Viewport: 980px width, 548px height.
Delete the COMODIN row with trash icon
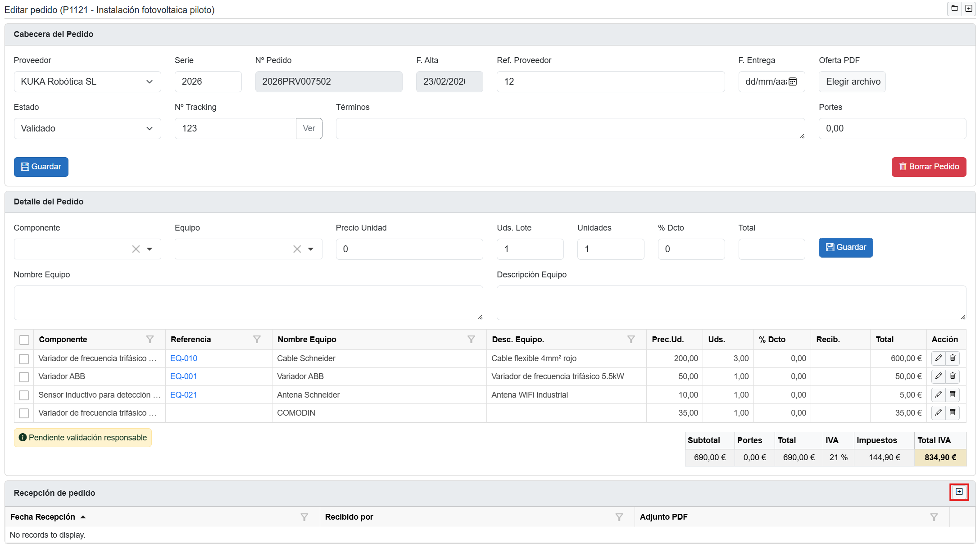[953, 412]
